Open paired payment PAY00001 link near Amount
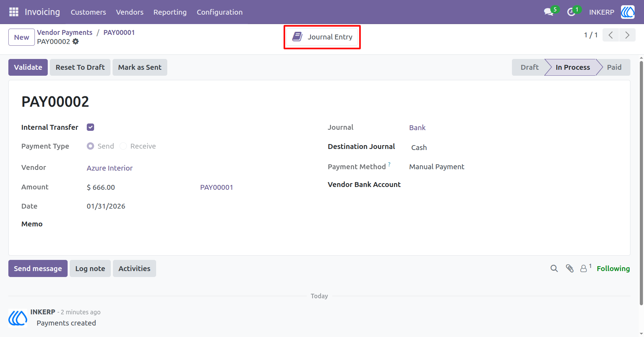The image size is (644, 337). click(x=216, y=187)
